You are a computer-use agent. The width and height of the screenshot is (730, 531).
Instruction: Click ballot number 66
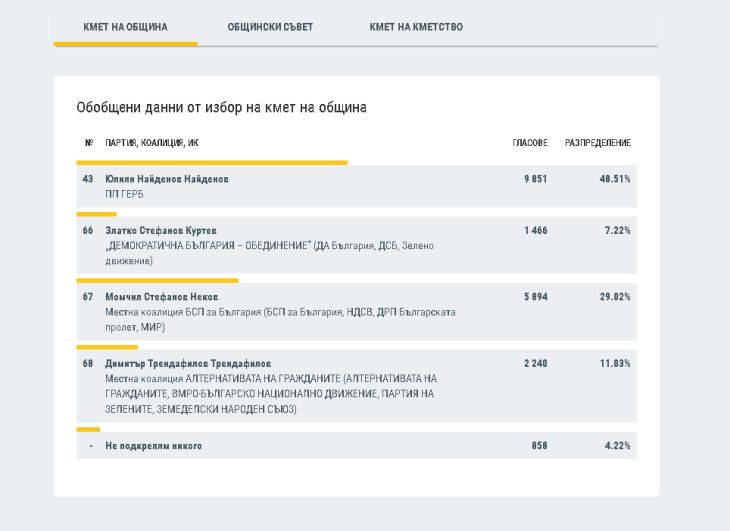(88, 230)
